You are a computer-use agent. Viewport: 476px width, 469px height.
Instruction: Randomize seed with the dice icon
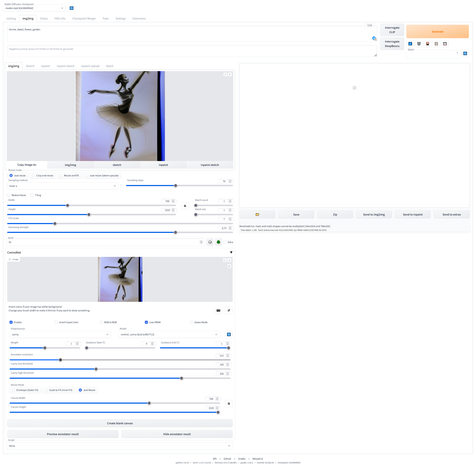(210, 242)
